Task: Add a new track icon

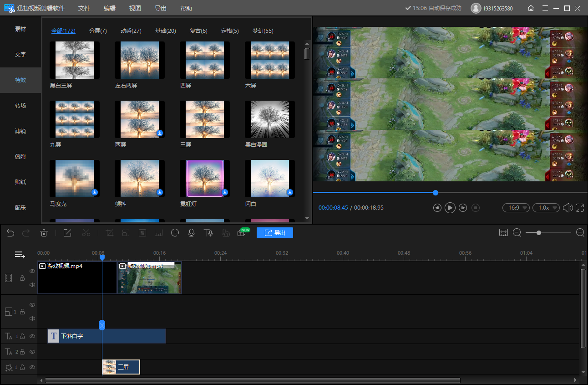Action: [x=20, y=255]
